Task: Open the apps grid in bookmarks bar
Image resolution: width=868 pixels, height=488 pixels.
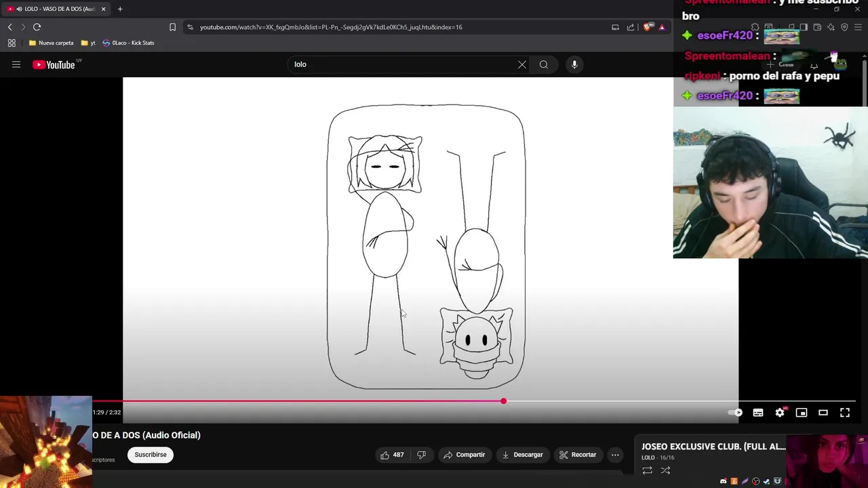Action: [12, 43]
